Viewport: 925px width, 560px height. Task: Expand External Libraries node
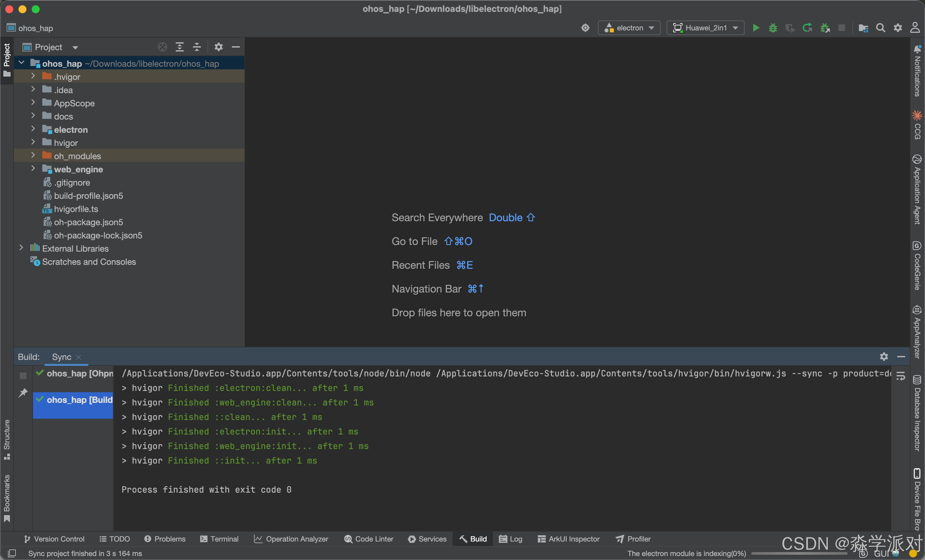pos(21,248)
